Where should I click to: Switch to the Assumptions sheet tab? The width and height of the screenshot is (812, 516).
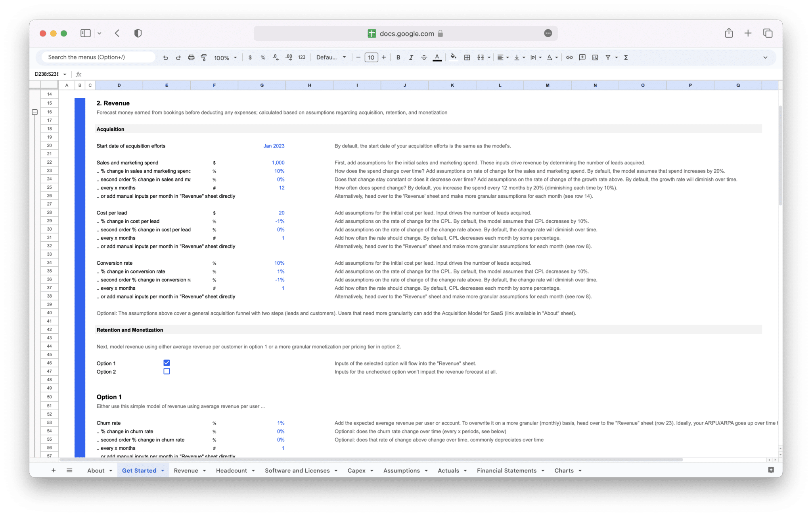402,470
